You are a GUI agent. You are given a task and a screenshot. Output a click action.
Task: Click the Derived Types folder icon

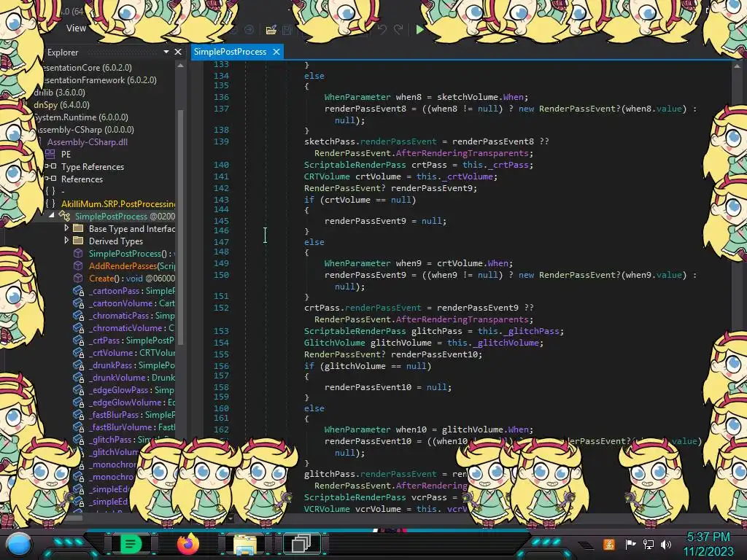coord(78,241)
